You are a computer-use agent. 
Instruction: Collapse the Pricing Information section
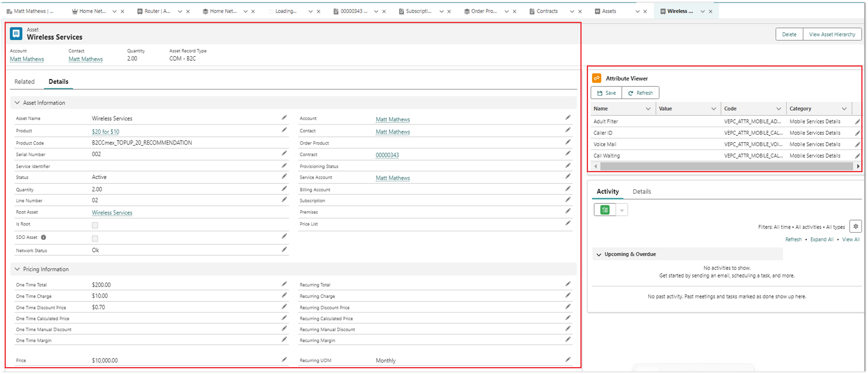(x=17, y=269)
